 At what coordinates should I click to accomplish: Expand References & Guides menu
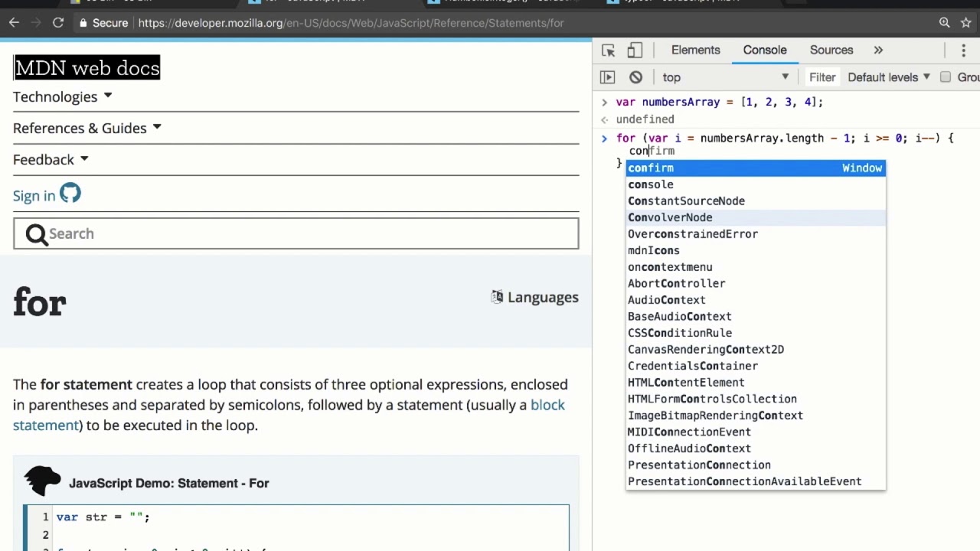click(x=87, y=128)
